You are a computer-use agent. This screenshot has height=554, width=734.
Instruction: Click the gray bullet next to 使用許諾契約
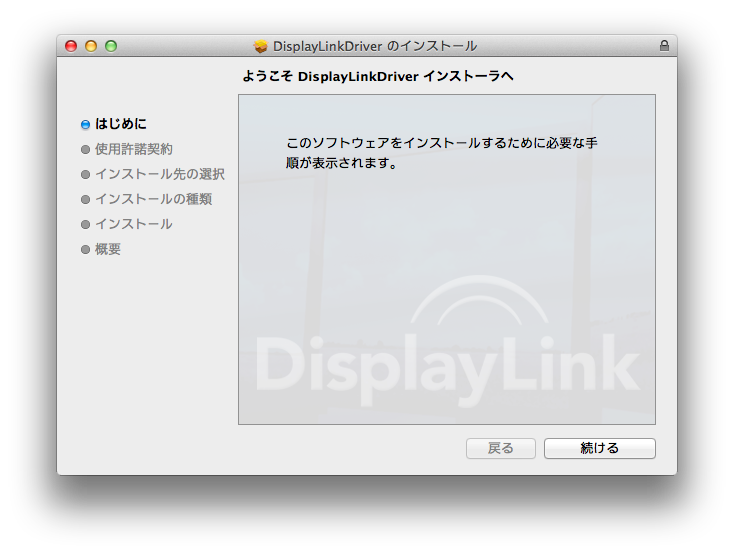(x=85, y=149)
